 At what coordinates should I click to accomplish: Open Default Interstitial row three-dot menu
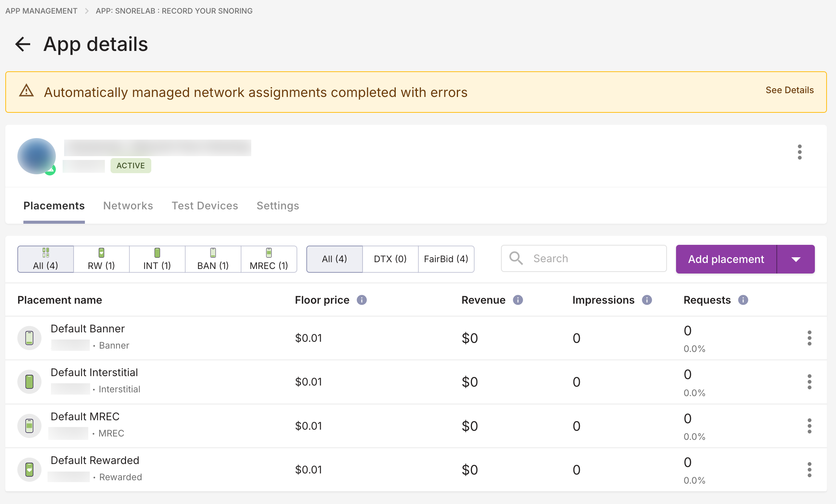pyautogui.click(x=809, y=382)
